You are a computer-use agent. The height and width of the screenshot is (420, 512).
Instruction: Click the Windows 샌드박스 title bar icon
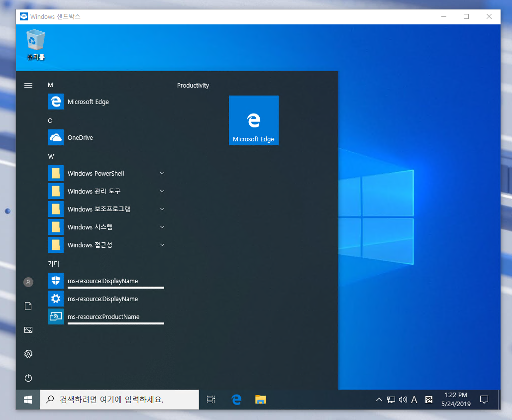[24, 16]
